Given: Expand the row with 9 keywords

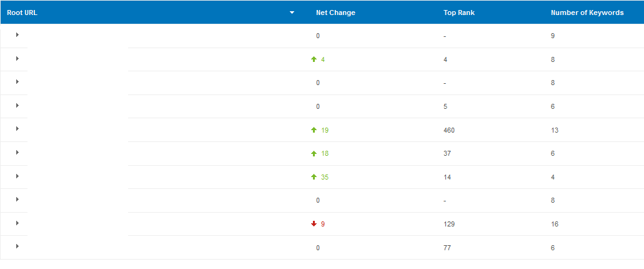Looking at the screenshot, I should [17, 35].
